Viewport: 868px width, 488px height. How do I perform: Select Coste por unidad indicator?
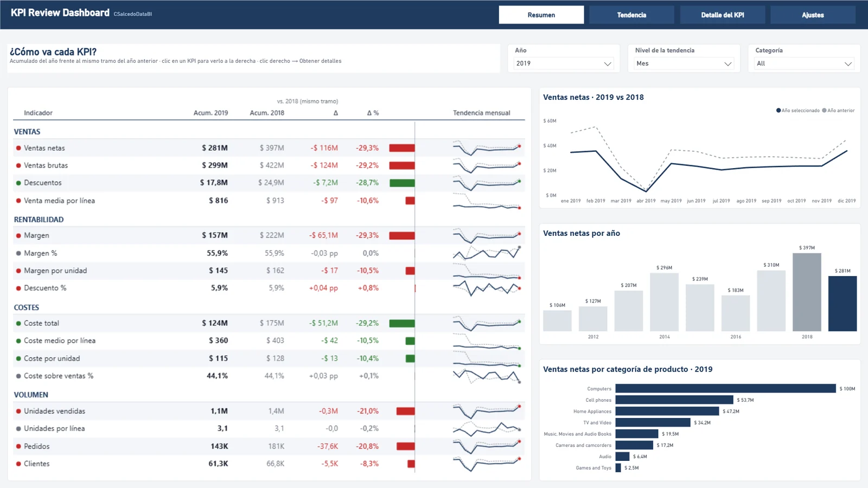click(269, 358)
